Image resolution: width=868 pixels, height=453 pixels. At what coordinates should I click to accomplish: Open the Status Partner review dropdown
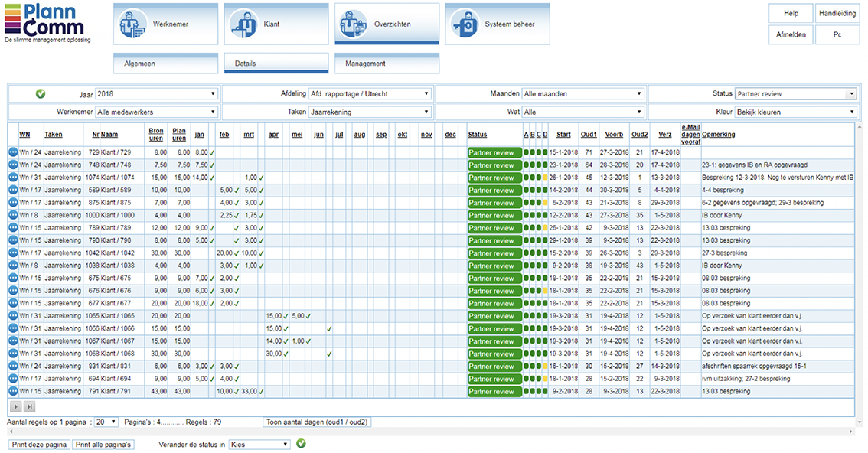pos(795,94)
